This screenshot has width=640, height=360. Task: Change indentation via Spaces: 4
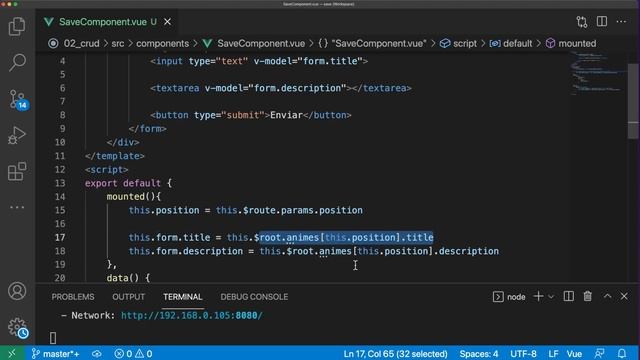pos(479,353)
